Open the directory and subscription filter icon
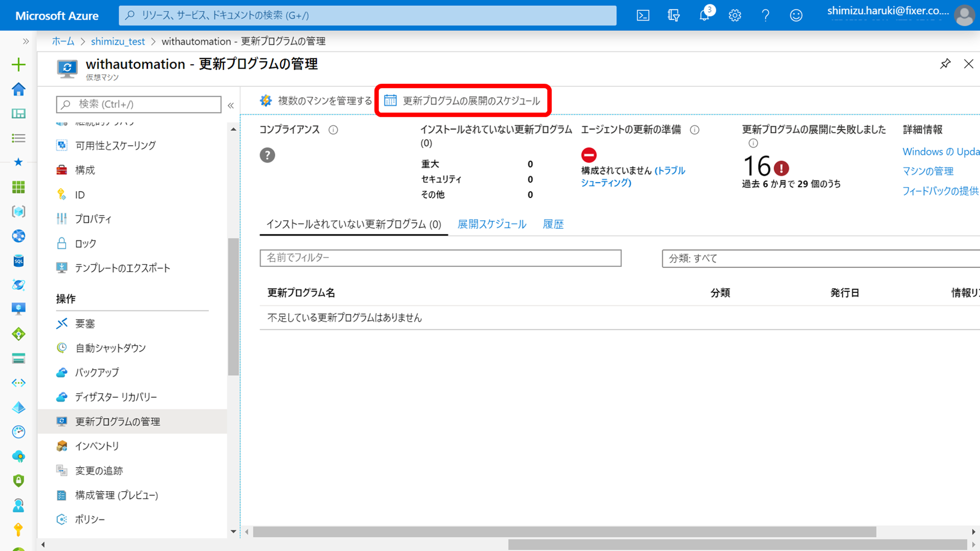The height and width of the screenshot is (551, 980). pyautogui.click(x=674, y=15)
